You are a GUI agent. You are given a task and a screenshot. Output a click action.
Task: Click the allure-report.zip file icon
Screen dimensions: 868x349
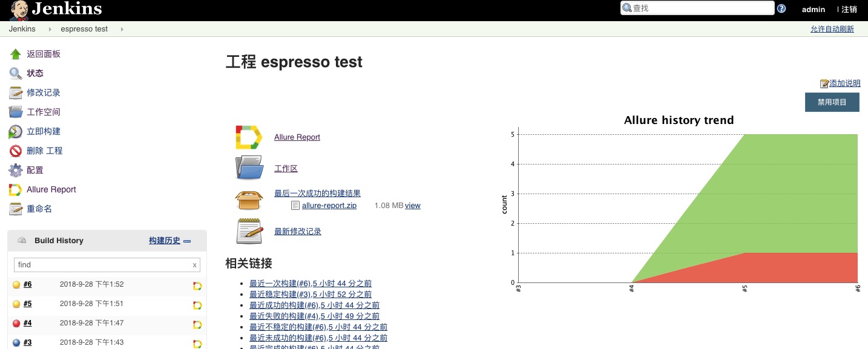tap(295, 206)
